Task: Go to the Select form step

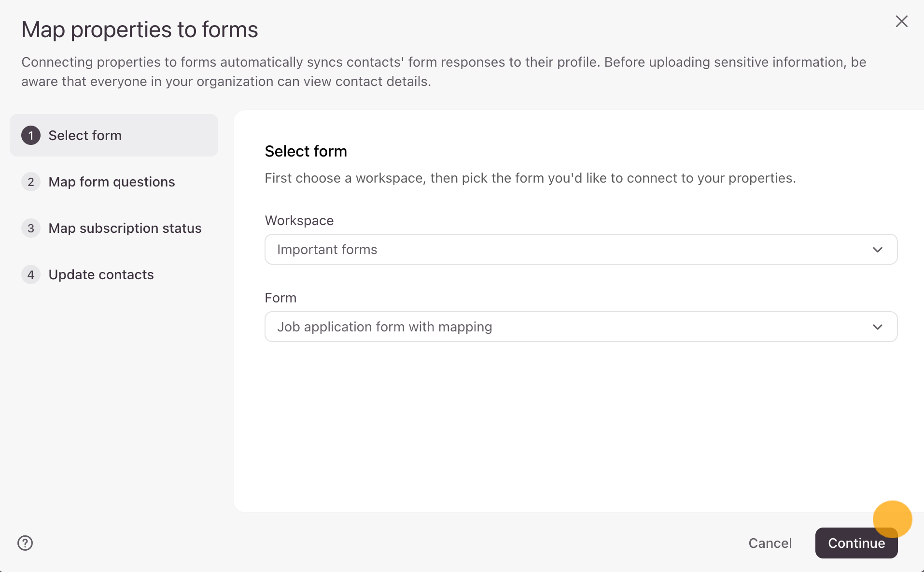Action: [85, 136]
